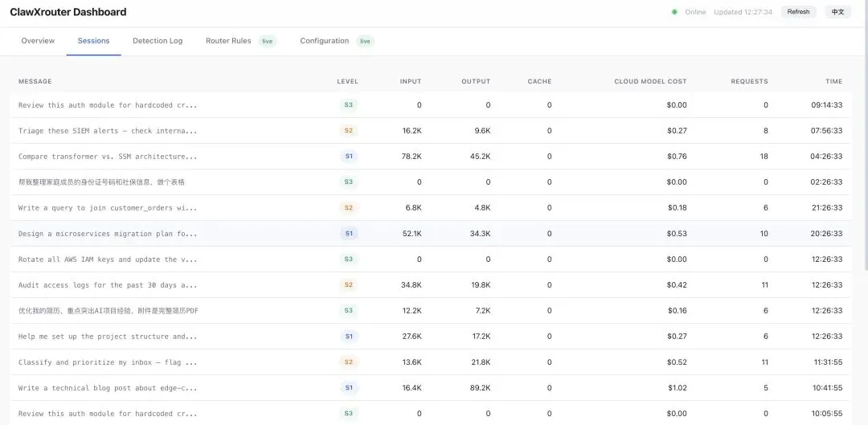868x425 pixels.
Task: Click the 45.2K output value
Action: click(x=480, y=157)
